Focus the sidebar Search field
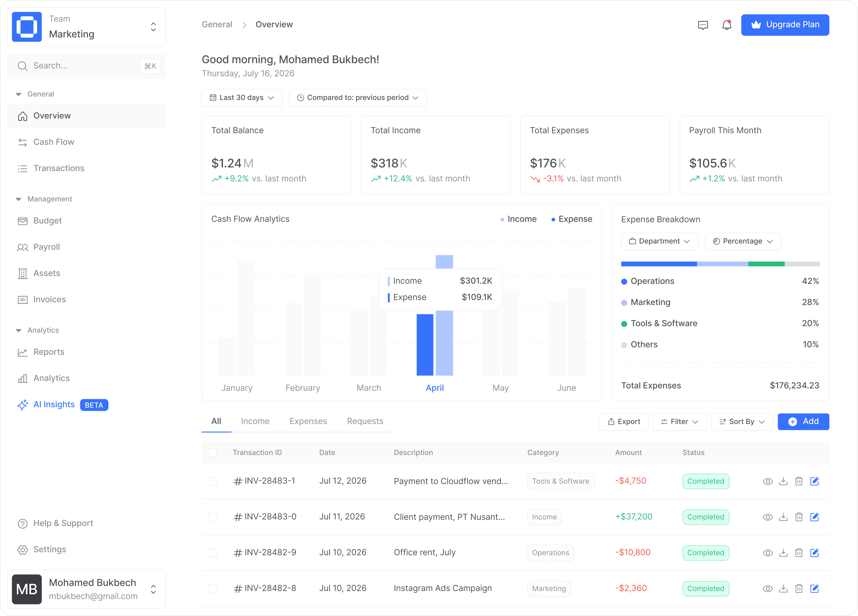The width and height of the screenshot is (858, 616). (x=86, y=66)
